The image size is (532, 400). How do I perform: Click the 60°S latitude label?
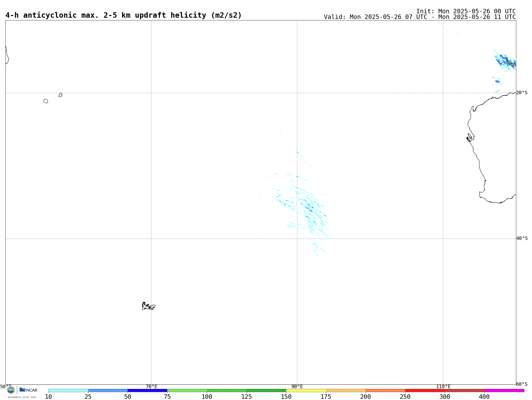click(x=522, y=384)
